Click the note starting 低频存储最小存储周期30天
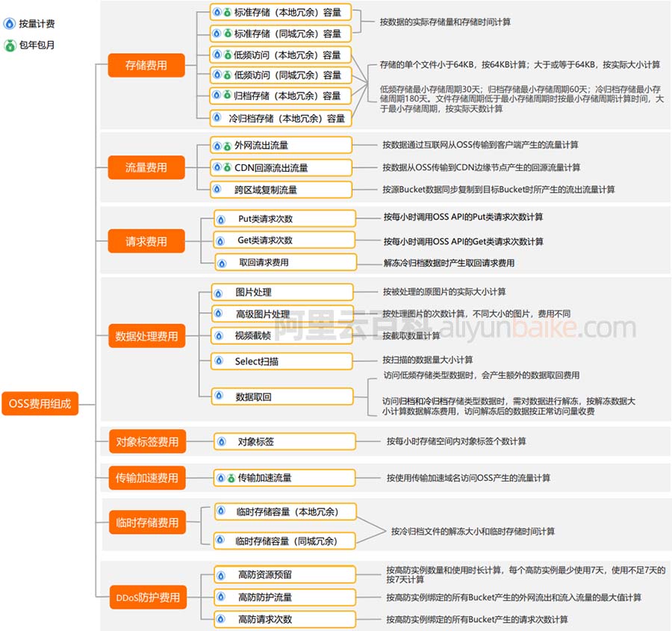The image size is (672, 631). point(522,99)
